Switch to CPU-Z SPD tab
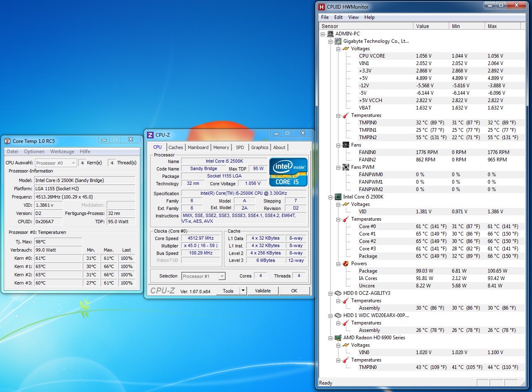The height and width of the screenshot is (392, 532). coord(240,147)
